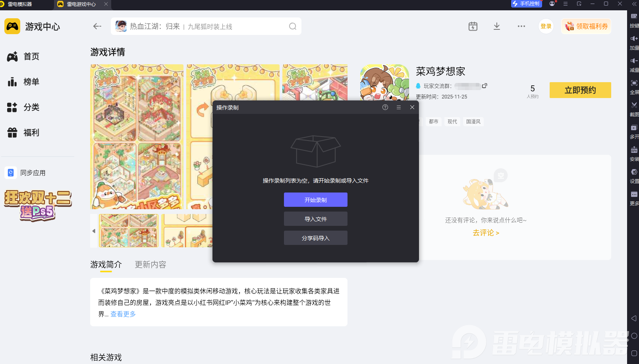This screenshot has width=639, height=364.
Task: Select the 都市 category tag
Action: pyautogui.click(x=433, y=121)
